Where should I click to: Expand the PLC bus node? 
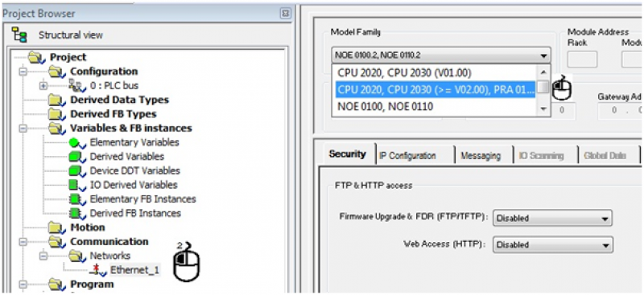(x=43, y=86)
